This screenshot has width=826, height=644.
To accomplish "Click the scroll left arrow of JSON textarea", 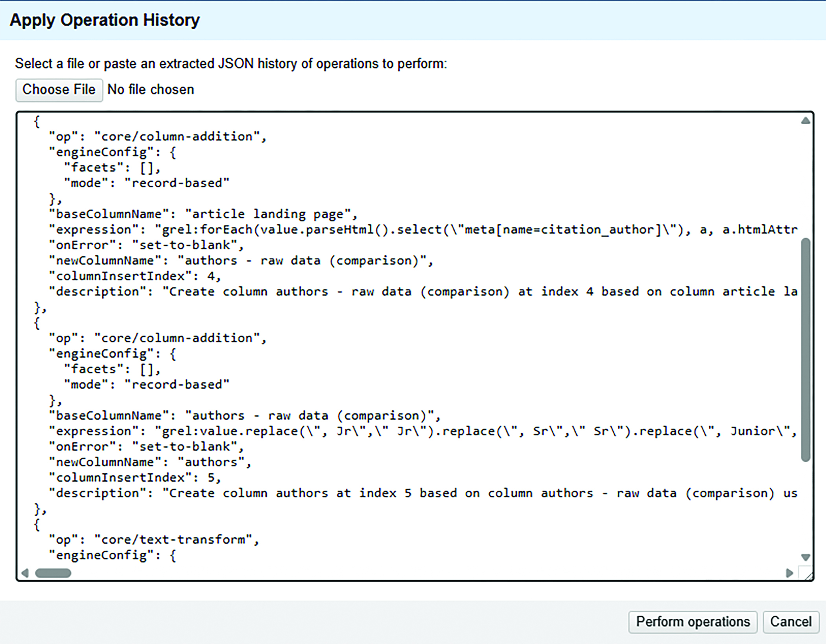I will click(x=25, y=573).
